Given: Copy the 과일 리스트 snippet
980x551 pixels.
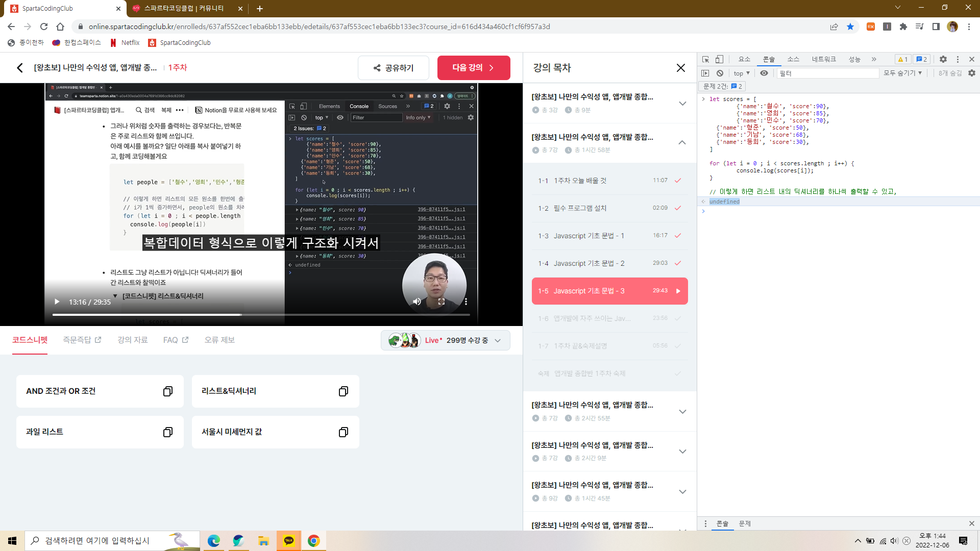Looking at the screenshot, I should coord(168,432).
